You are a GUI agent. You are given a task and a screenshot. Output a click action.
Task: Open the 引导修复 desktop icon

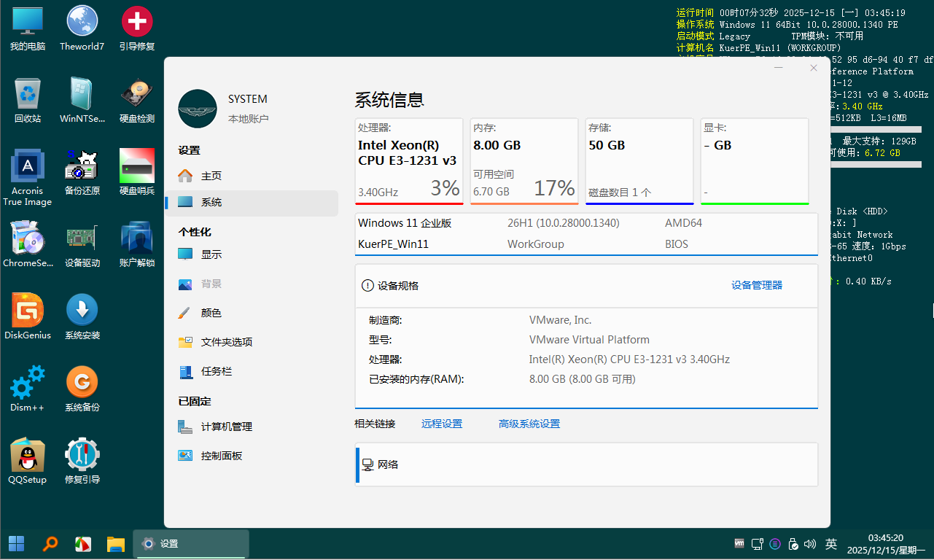click(x=137, y=23)
